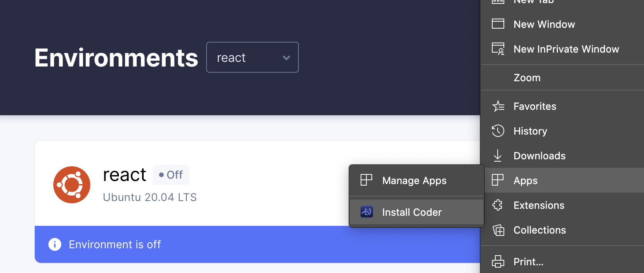The height and width of the screenshot is (273, 644).
Task: Open History from the browser menu
Action: click(x=562, y=131)
